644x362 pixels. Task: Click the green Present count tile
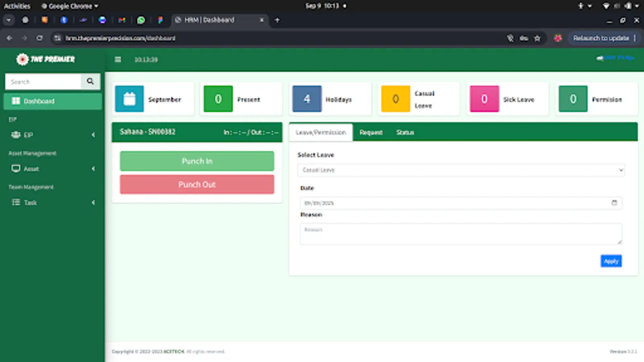click(218, 99)
